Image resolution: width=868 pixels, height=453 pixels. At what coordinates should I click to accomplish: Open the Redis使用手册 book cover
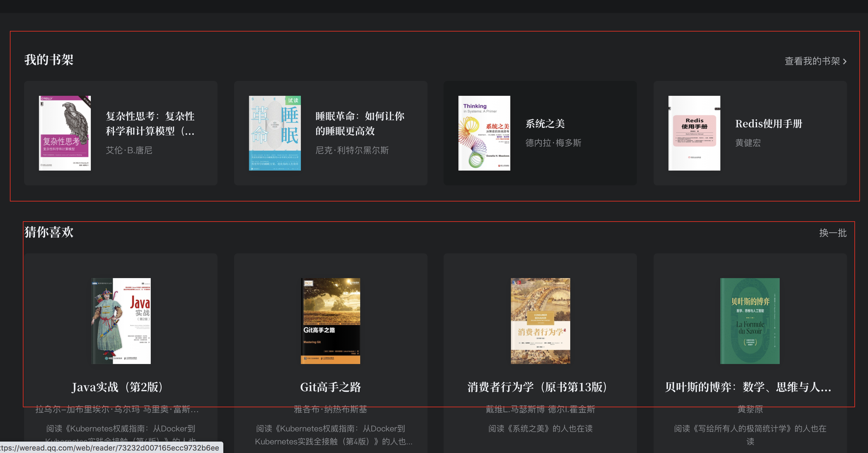tap(694, 133)
